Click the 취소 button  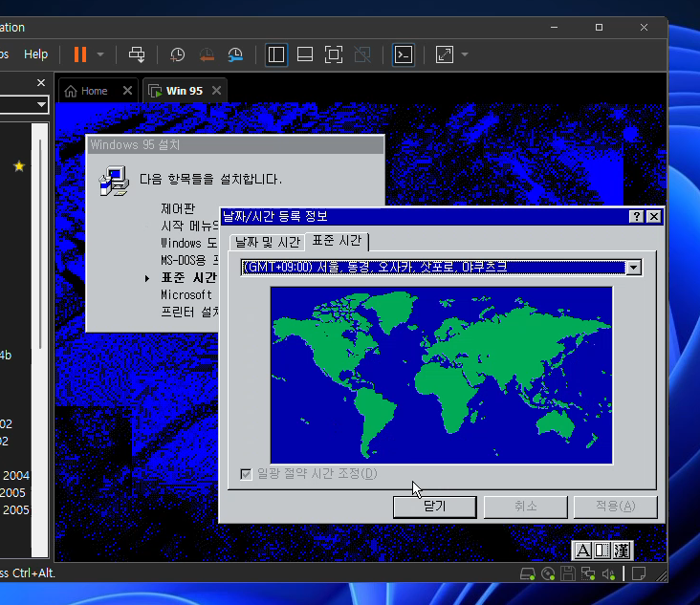click(525, 507)
